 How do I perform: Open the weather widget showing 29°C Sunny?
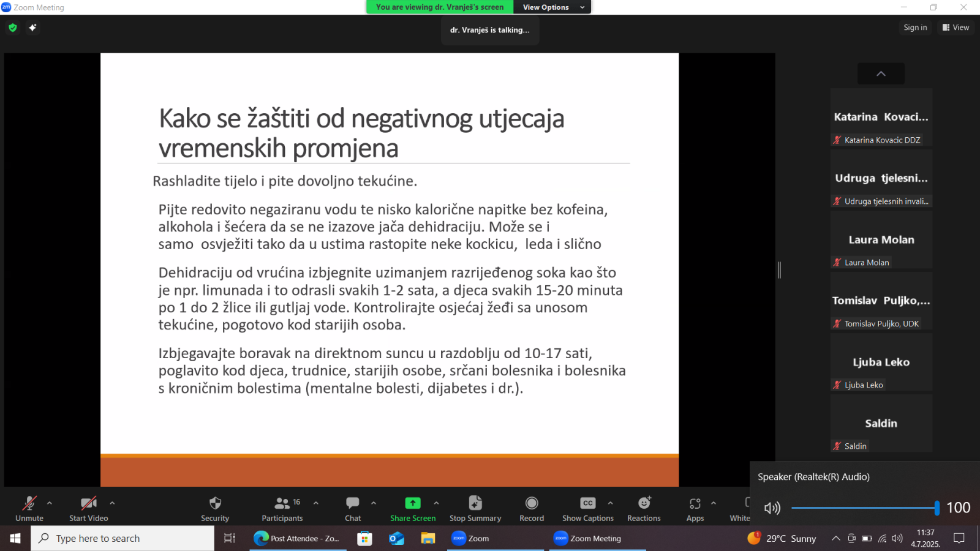pos(782,538)
